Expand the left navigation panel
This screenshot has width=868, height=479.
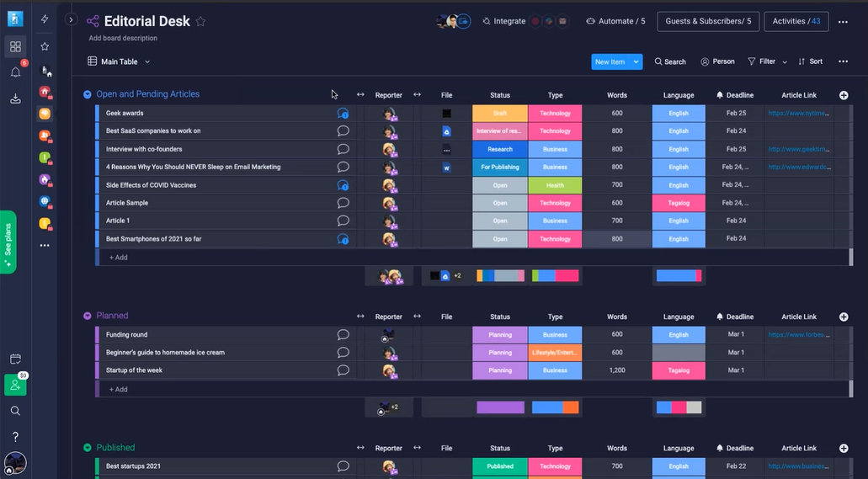point(72,19)
